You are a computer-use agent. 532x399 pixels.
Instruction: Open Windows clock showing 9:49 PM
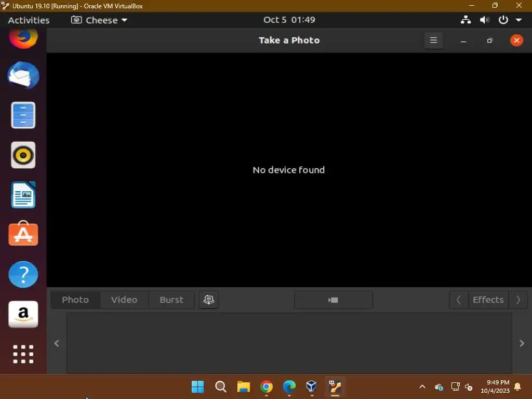(495, 387)
